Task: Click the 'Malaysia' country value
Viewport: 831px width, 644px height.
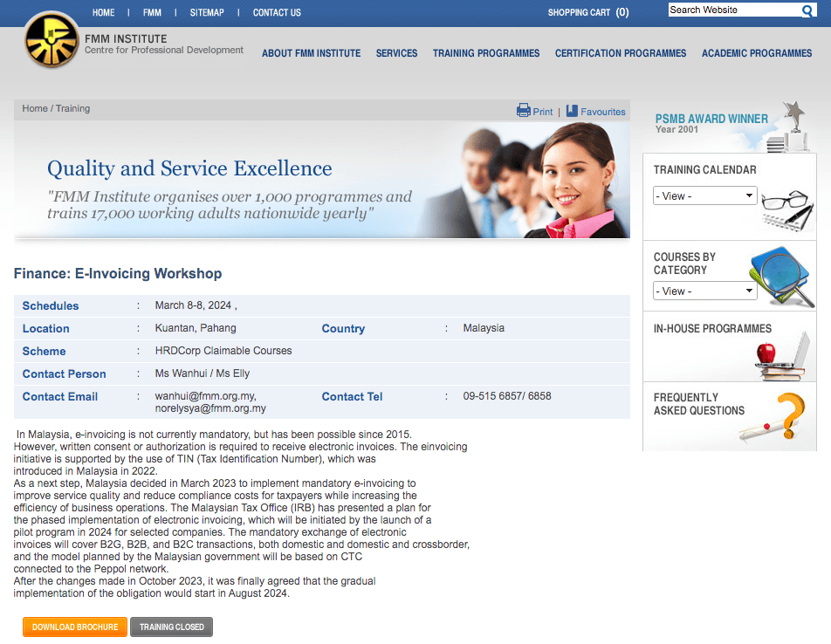Action: [x=484, y=328]
